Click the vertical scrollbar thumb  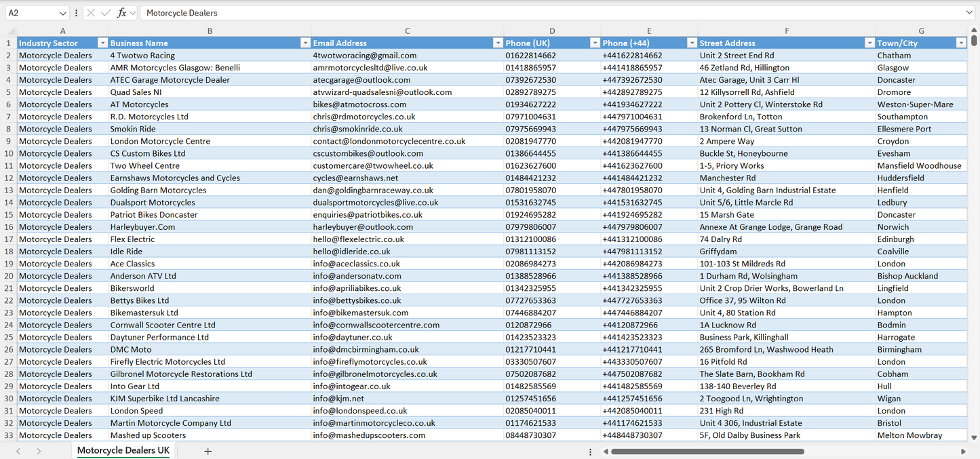tap(975, 41)
